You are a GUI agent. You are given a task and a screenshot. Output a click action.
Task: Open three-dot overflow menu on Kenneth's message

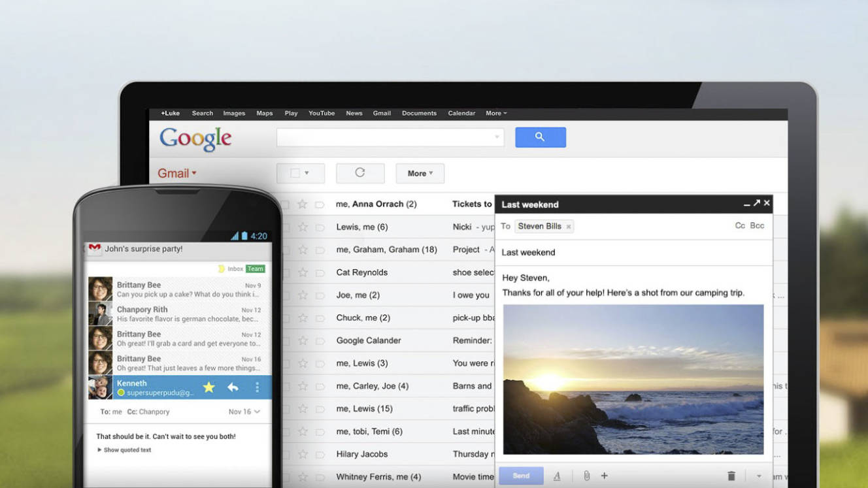[257, 387]
